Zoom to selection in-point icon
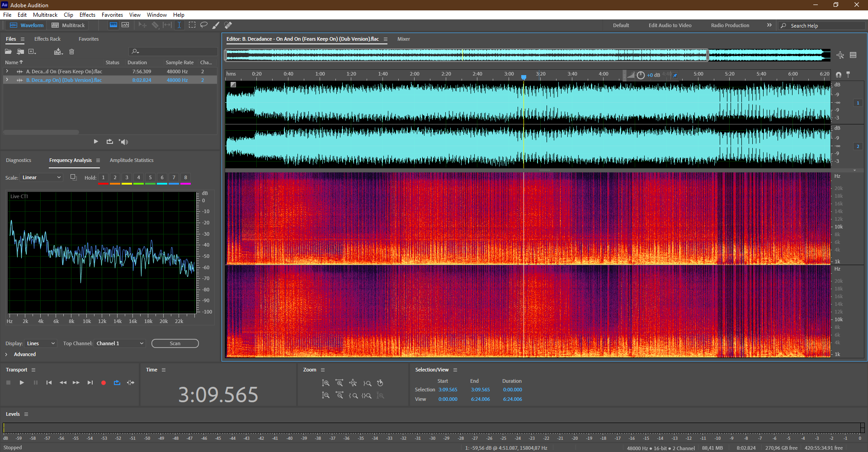 click(x=353, y=395)
